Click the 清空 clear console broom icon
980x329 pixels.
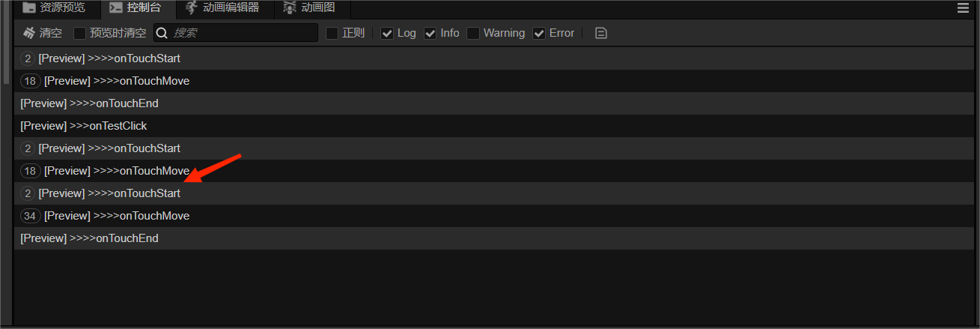(x=29, y=33)
